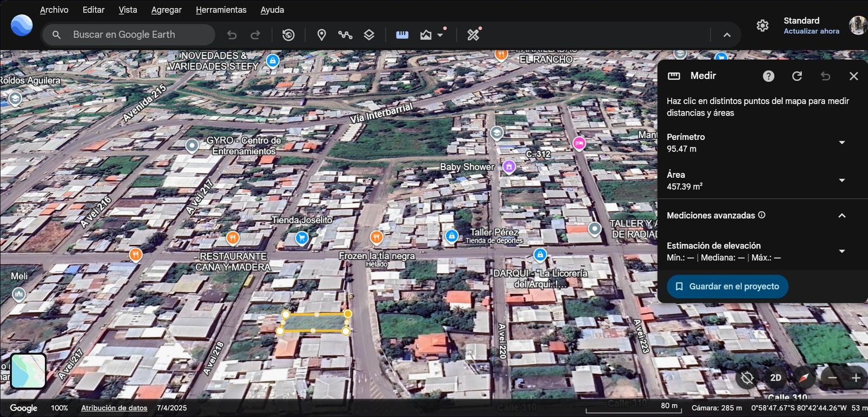Image resolution: width=868 pixels, height=417 pixels.
Task: Open the Herramientas menu
Action: (221, 10)
